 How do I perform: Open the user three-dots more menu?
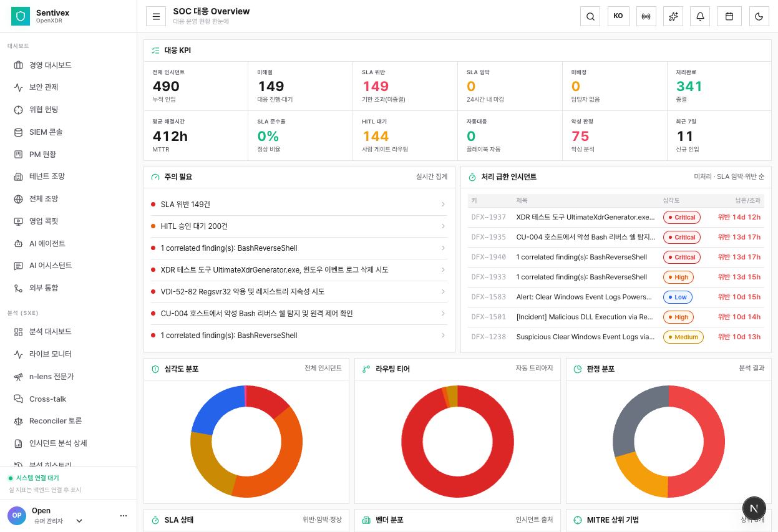pyautogui.click(x=124, y=516)
